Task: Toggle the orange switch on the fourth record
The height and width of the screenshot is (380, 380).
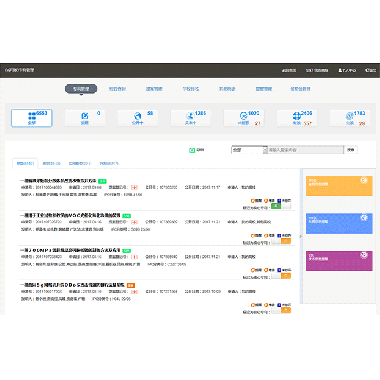Action: (281, 310)
